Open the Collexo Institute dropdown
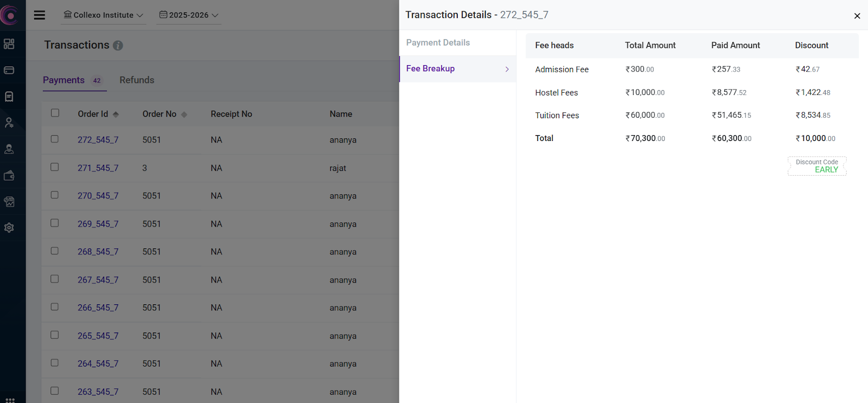 (x=103, y=15)
